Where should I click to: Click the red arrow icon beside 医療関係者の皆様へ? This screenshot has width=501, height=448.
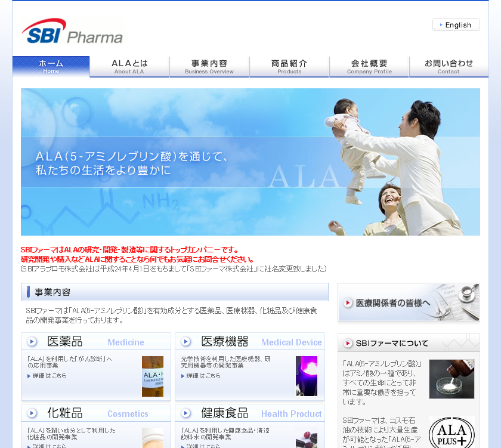(x=348, y=302)
